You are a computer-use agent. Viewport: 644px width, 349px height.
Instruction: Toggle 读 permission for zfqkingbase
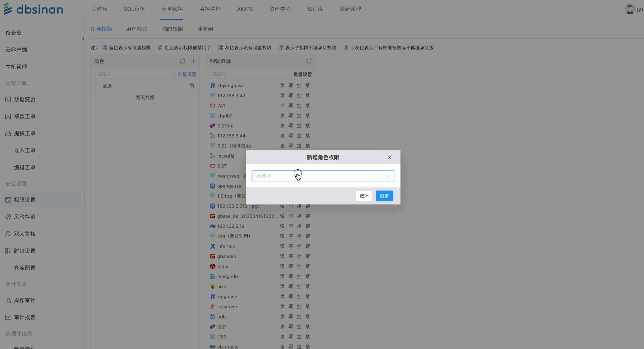click(282, 85)
